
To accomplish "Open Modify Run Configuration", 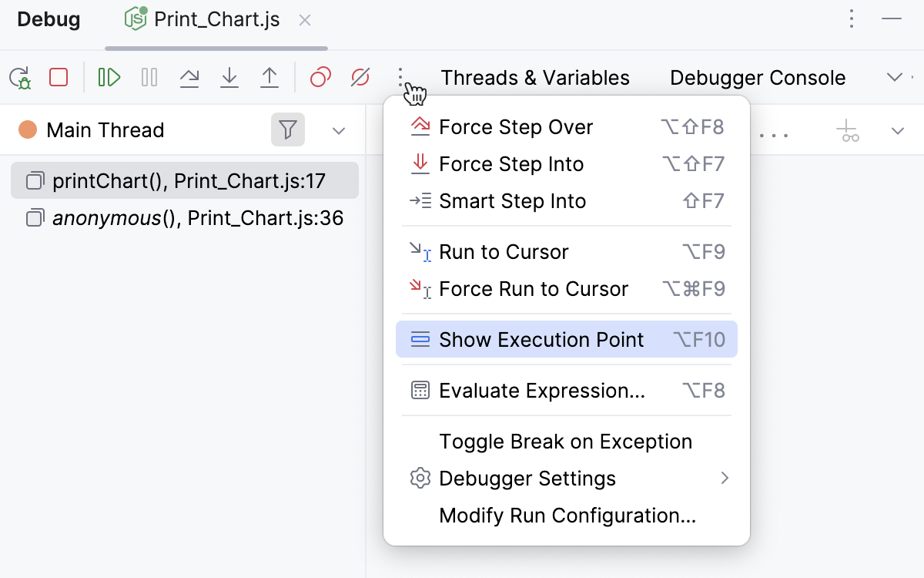I will [x=567, y=515].
